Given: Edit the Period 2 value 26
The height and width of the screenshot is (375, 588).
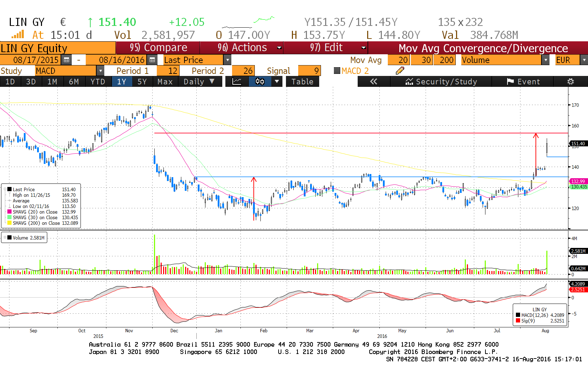Looking at the screenshot, I should (243, 71).
